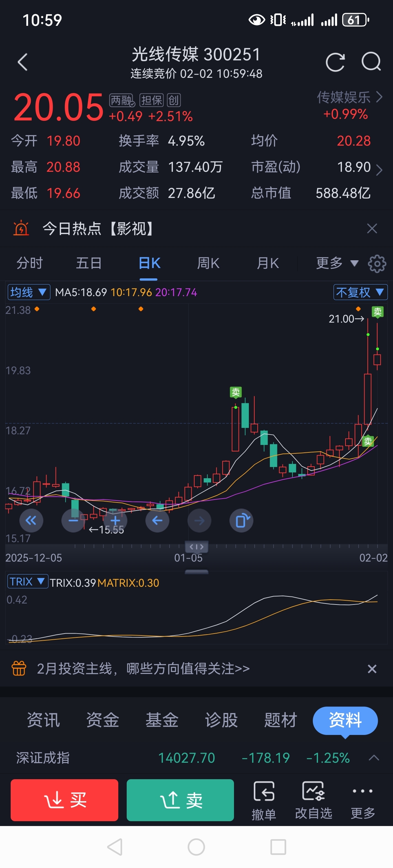The width and height of the screenshot is (393, 868).
Task: Dismiss the 今日热点 banner
Action: pyautogui.click(x=372, y=228)
